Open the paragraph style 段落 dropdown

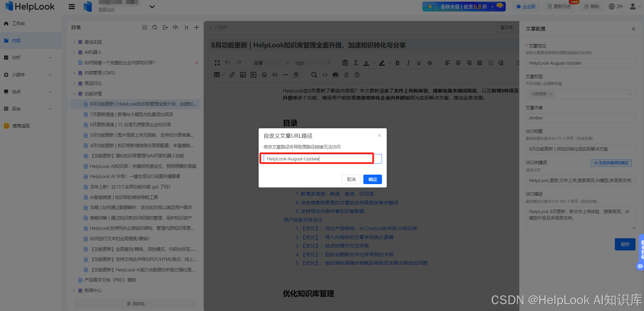(x=271, y=63)
